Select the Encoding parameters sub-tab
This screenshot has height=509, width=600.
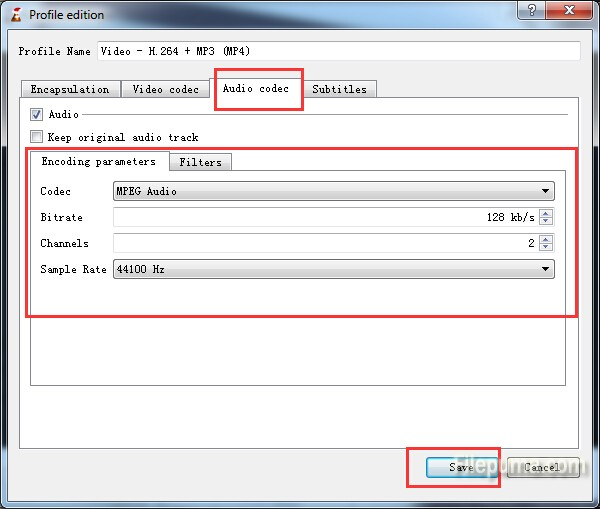[x=98, y=162]
